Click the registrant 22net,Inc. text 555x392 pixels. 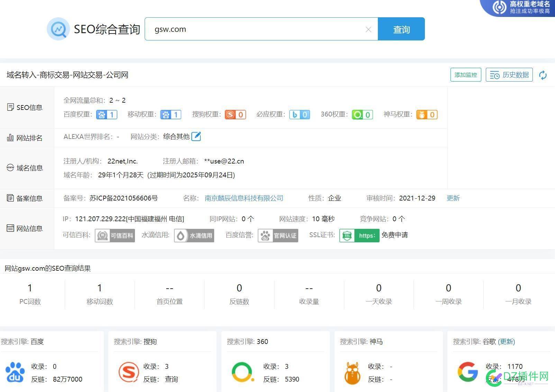pos(122,161)
